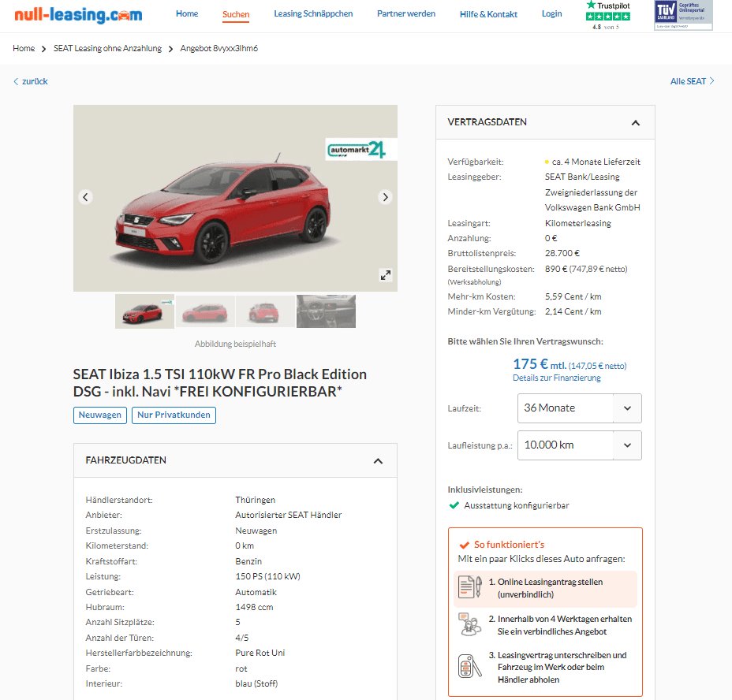Click the 28.700 € Bruttolistenpreis value
The image size is (732, 700).
562,253
